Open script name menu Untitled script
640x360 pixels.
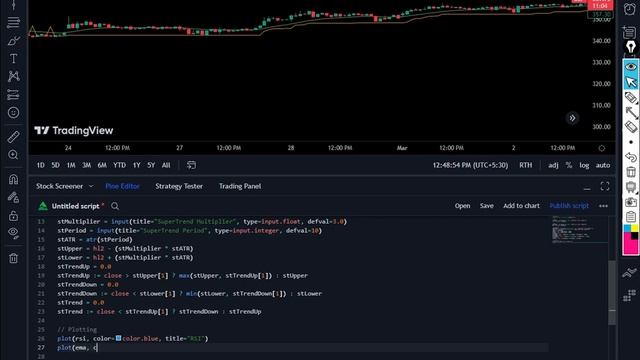[x=76, y=206]
